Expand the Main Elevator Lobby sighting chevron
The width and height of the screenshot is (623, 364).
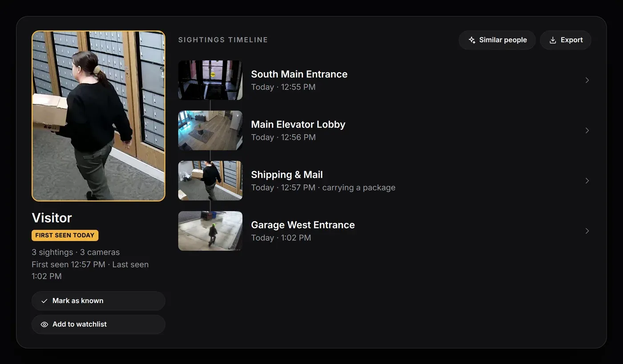pos(587,130)
